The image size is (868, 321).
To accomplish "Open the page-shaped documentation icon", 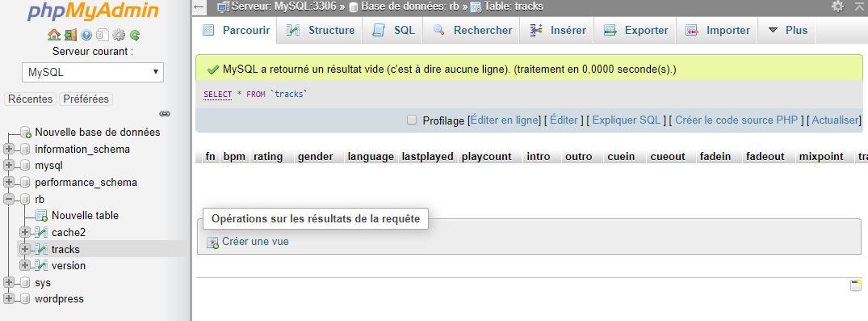I will coord(102,35).
